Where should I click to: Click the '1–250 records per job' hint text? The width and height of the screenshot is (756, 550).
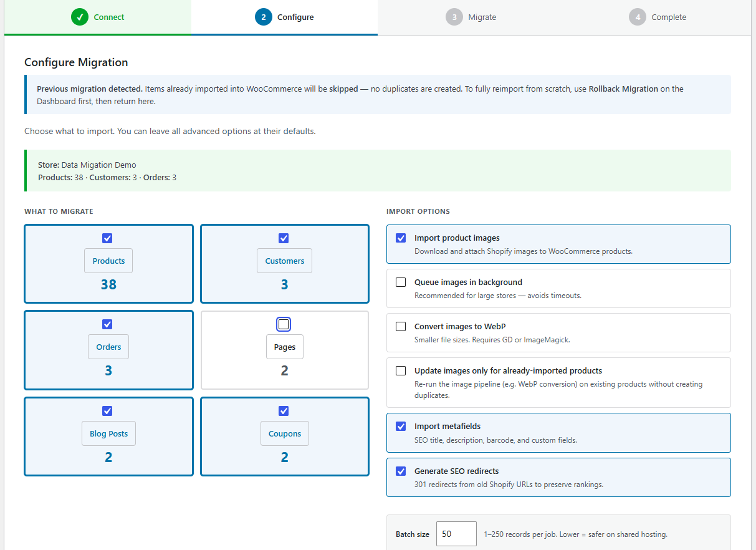pyautogui.click(x=575, y=534)
